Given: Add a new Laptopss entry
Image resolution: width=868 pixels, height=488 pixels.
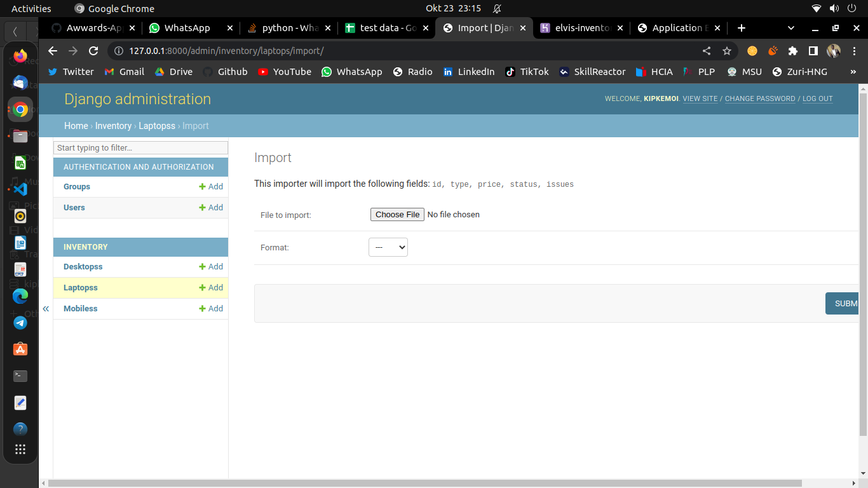Looking at the screenshot, I should click(x=211, y=288).
